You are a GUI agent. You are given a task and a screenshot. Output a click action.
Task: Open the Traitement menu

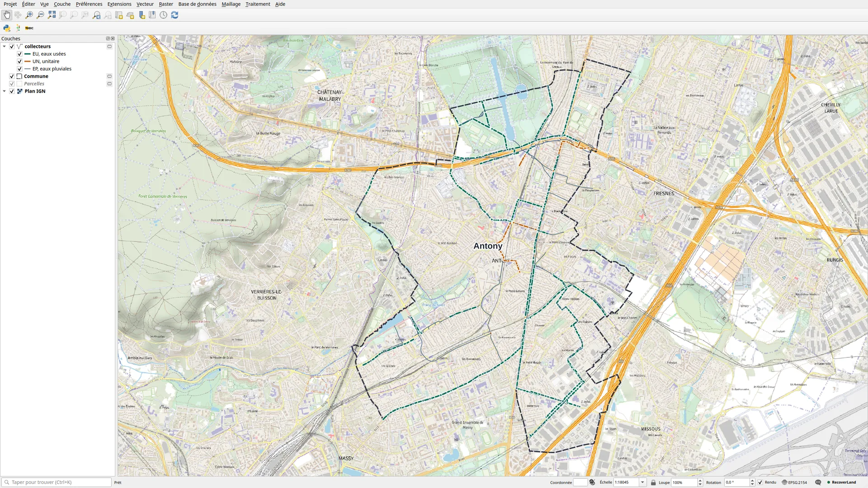[x=258, y=4]
